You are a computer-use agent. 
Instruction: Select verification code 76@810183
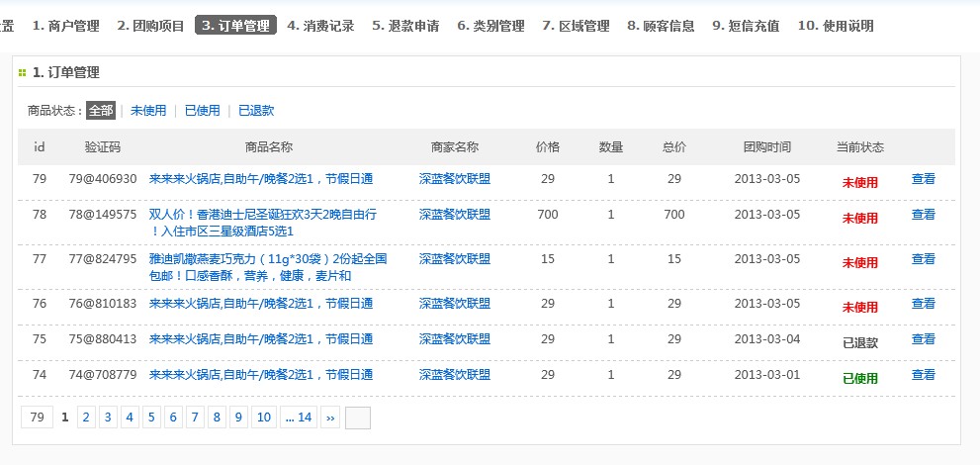(103, 303)
